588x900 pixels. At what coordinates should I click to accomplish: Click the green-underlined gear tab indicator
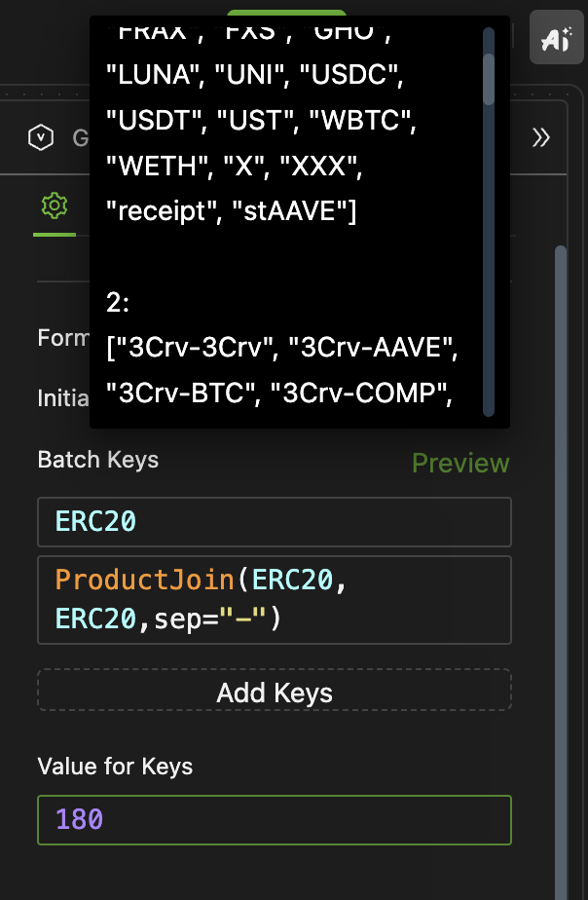(54, 235)
